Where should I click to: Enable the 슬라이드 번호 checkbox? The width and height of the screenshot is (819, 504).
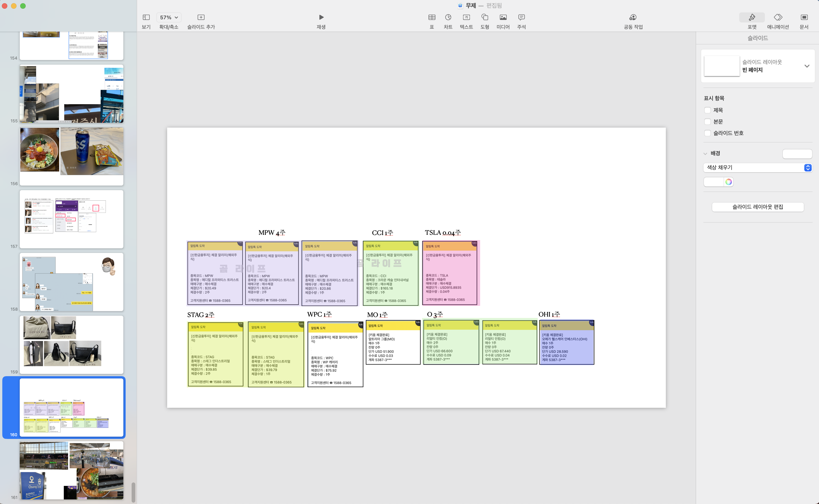coord(707,133)
